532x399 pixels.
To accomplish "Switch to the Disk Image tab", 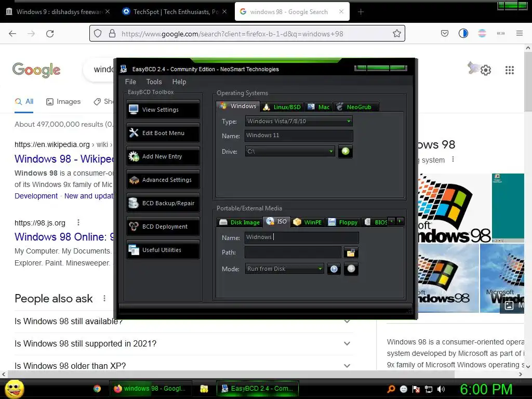I will (240, 222).
